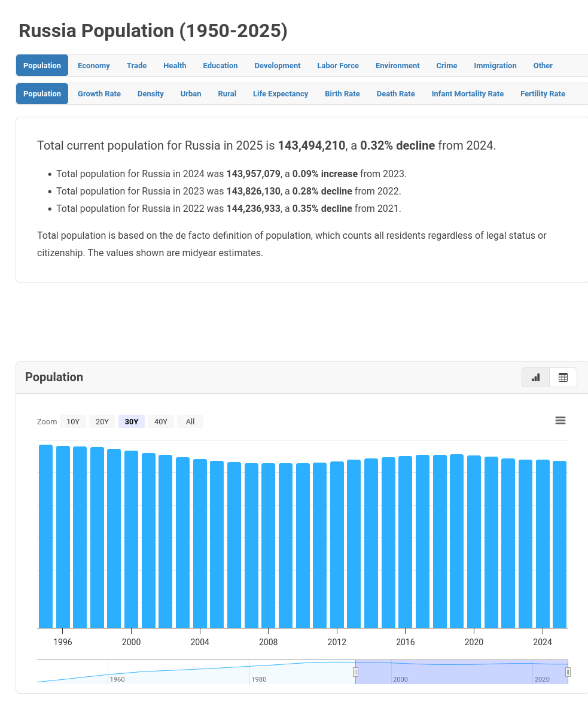Select the top-row Population category tab
Viewport: 588px width, 705px height.
point(42,66)
